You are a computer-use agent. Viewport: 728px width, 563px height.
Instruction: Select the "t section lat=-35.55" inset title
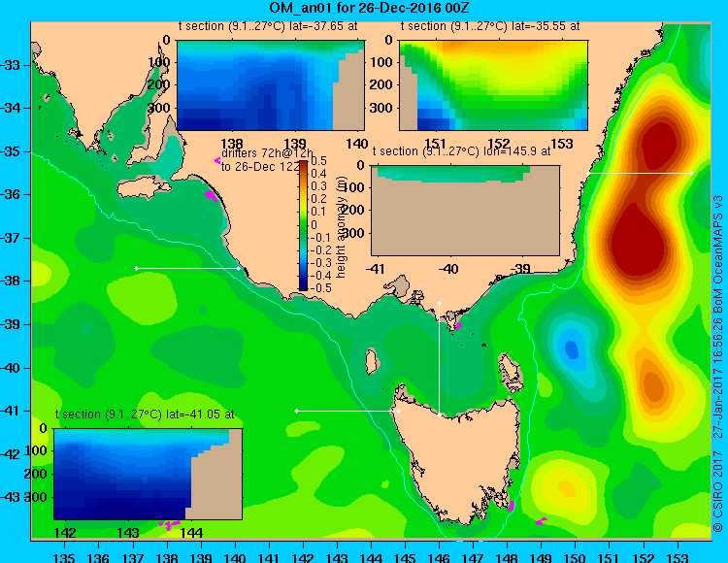click(490, 26)
